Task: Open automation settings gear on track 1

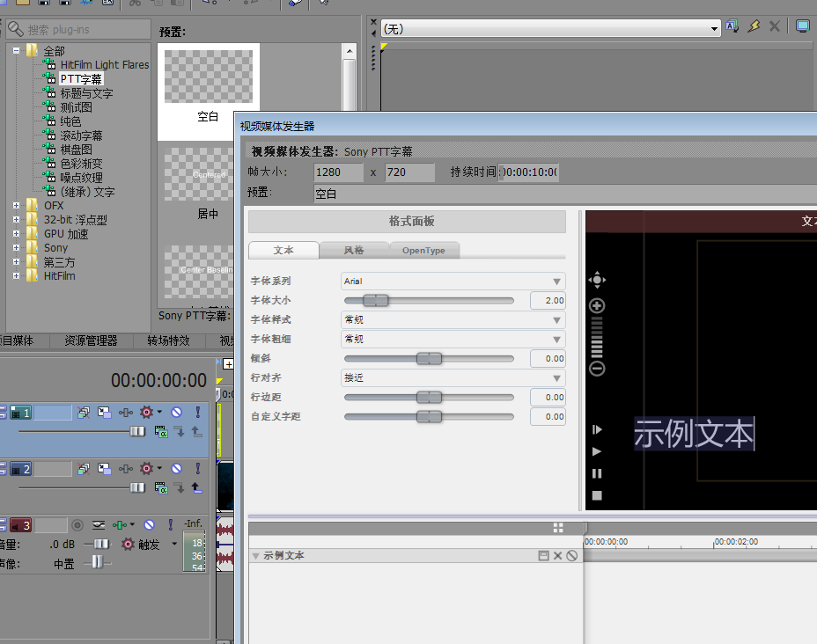Action: coord(146,413)
